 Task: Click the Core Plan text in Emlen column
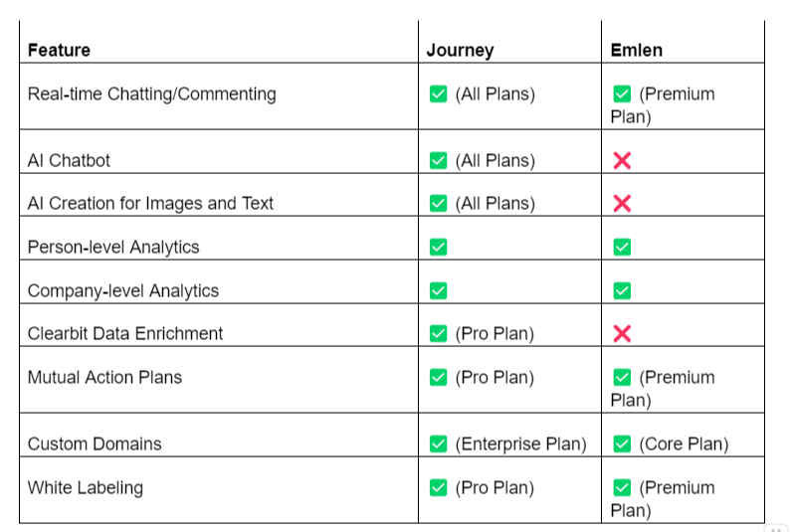[684, 443]
